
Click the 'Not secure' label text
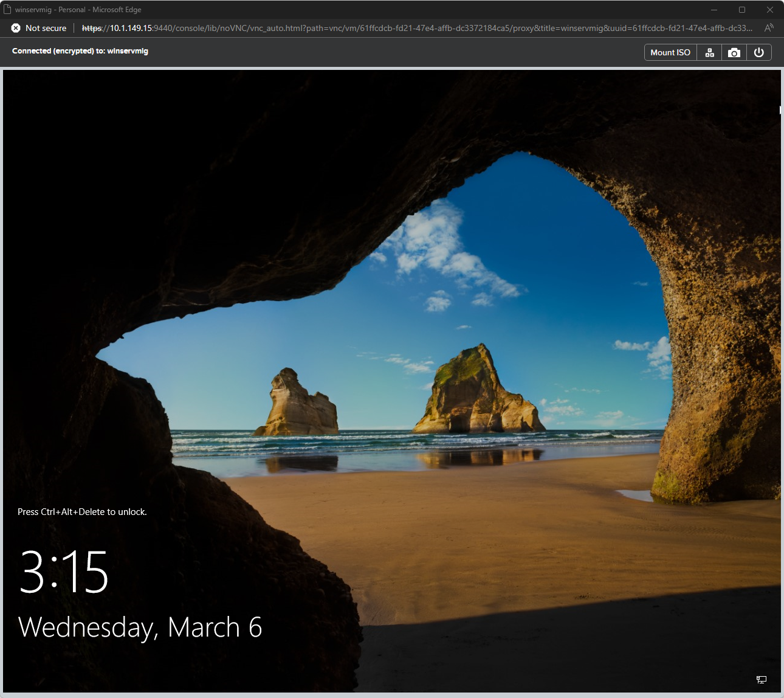(46, 28)
